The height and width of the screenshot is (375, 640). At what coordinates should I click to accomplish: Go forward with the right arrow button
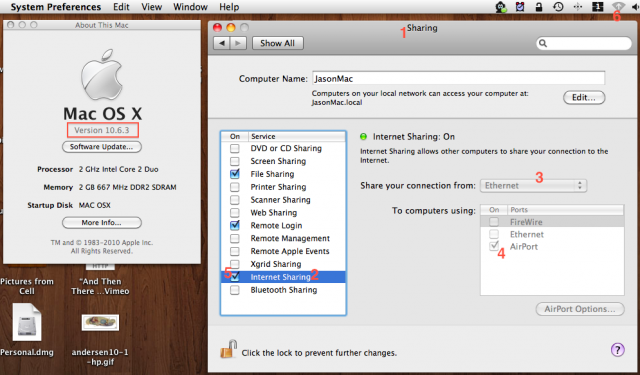point(238,43)
